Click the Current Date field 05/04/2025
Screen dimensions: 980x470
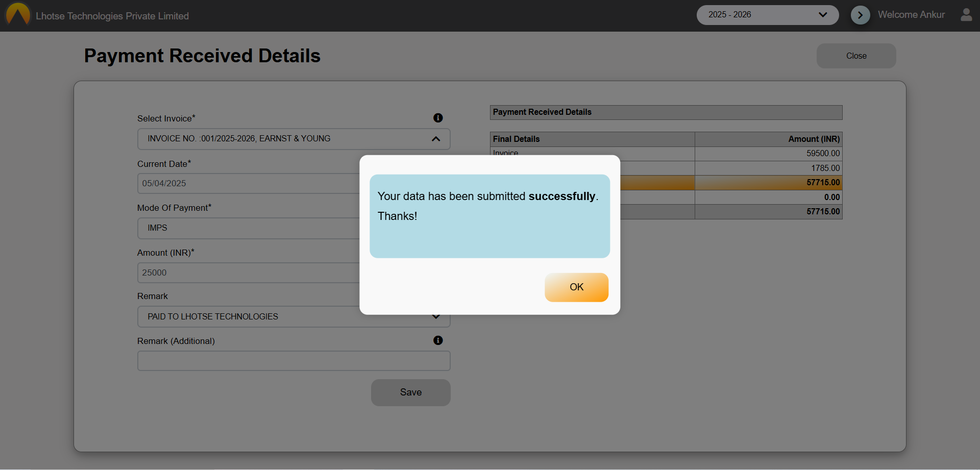tap(249, 184)
